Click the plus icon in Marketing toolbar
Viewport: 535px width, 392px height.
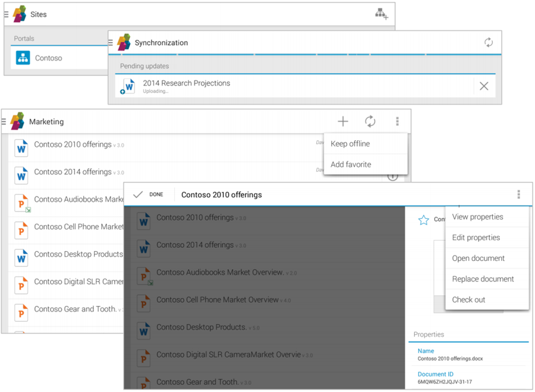tap(343, 122)
